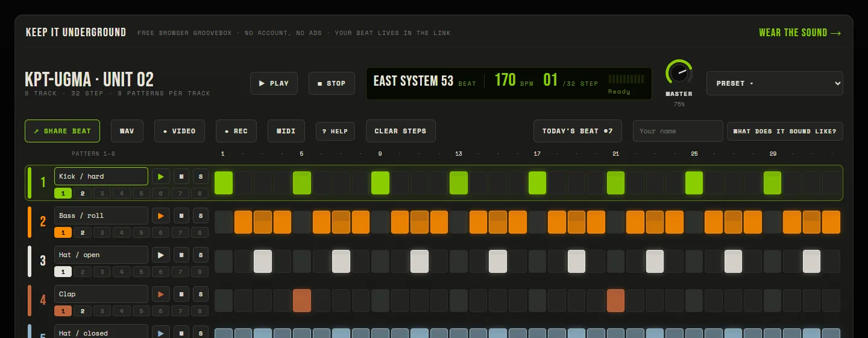The image size is (868, 338).
Task: Toggle Bass track step 32 off
Action: 831,222
